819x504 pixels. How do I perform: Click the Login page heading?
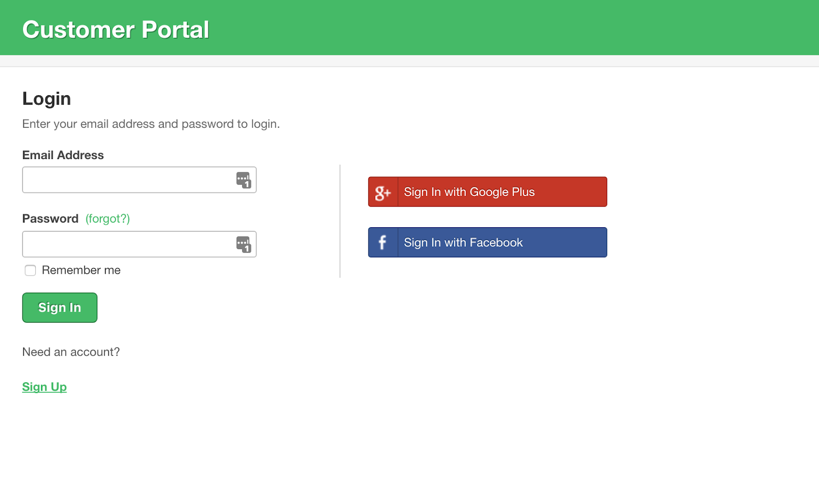coord(46,99)
